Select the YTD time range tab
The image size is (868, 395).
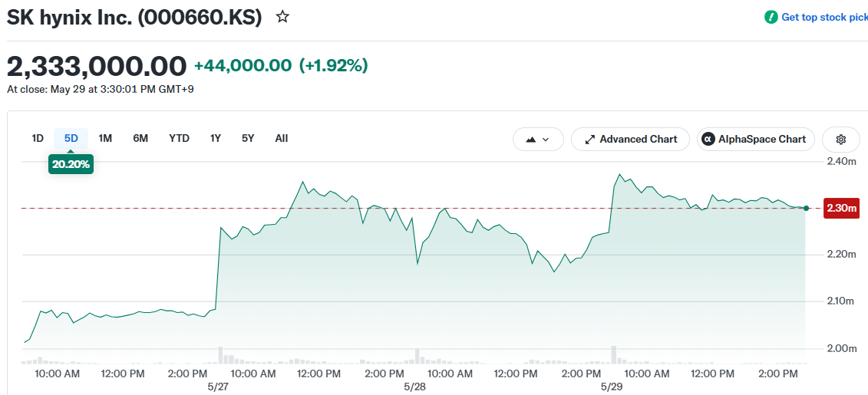180,138
